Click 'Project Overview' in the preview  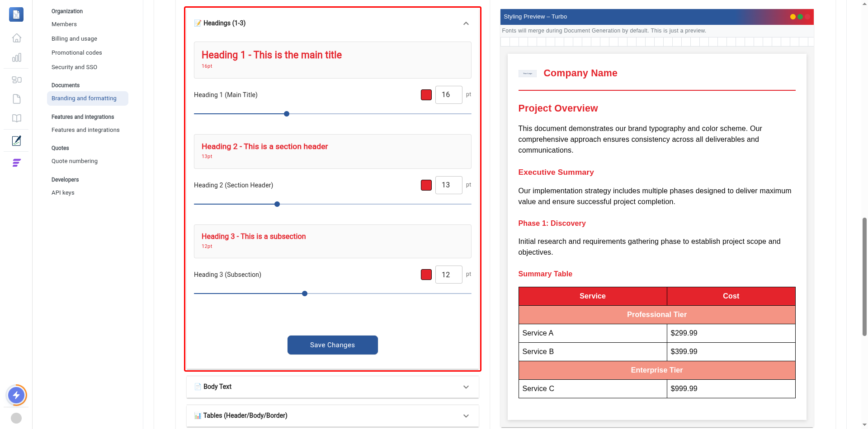point(558,108)
